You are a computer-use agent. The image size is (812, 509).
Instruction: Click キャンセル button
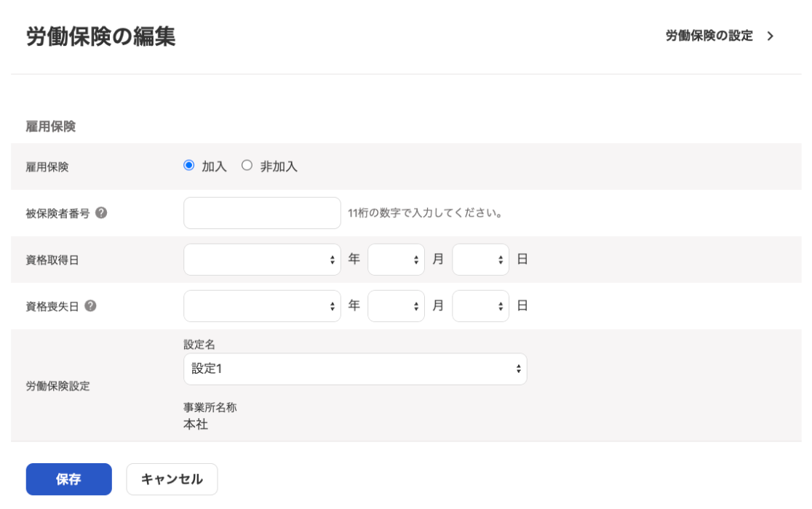tap(172, 479)
